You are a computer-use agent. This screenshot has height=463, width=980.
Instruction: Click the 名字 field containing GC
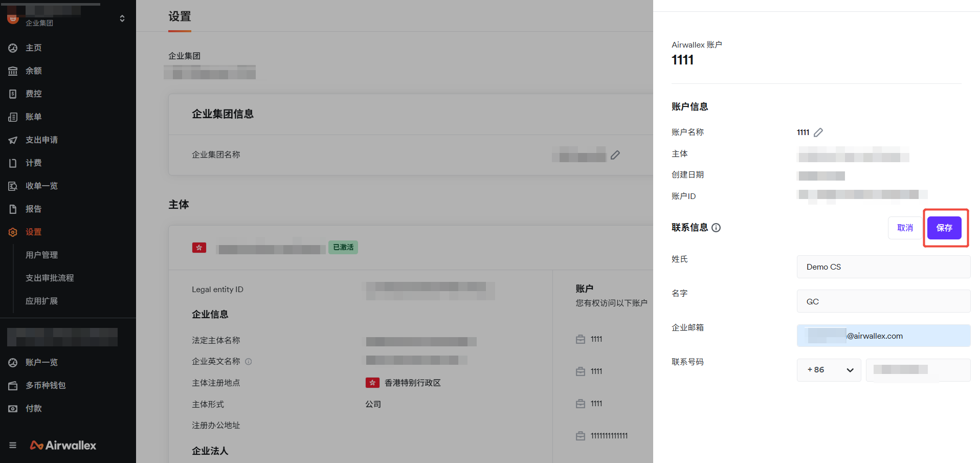(883, 301)
